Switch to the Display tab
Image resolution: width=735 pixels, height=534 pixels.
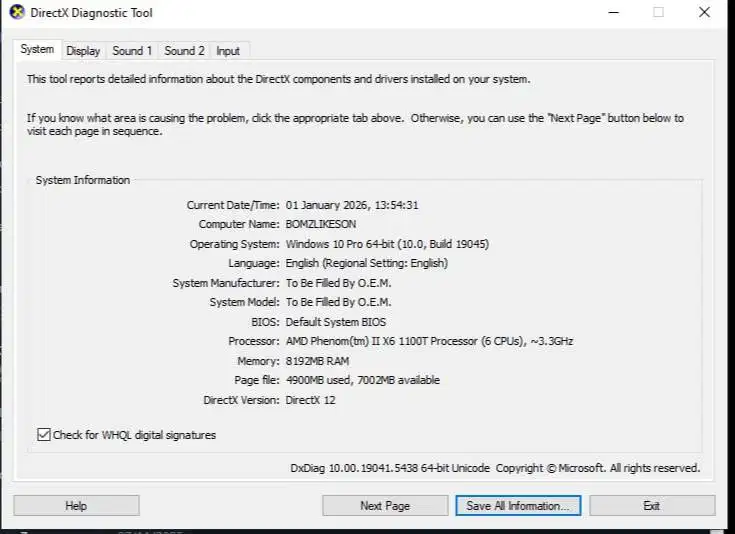click(x=83, y=51)
